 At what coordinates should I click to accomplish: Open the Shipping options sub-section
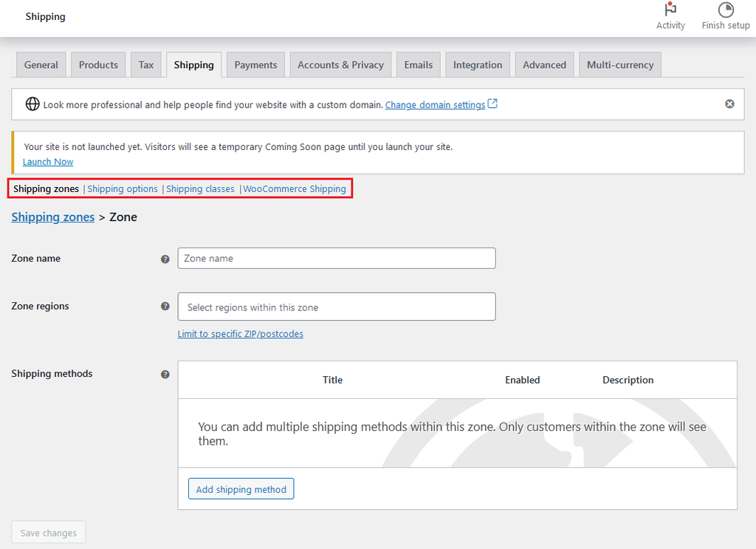tap(123, 189)
